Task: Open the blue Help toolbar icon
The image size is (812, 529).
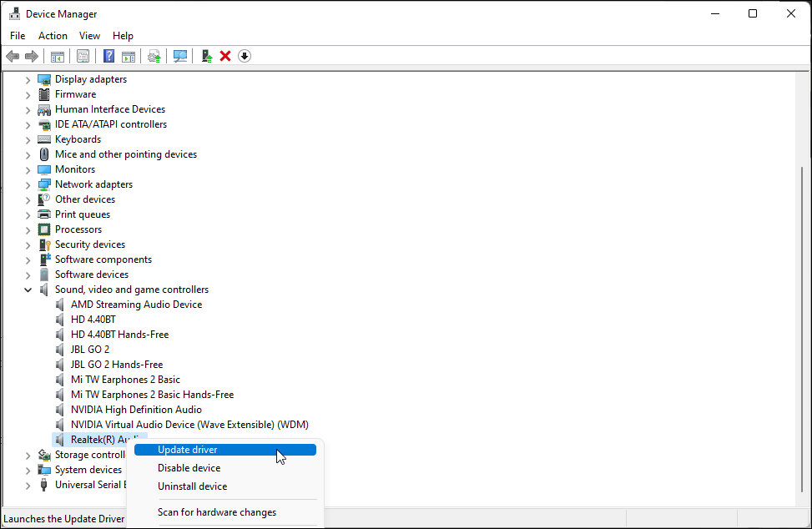Action: [x=108, y=56]
